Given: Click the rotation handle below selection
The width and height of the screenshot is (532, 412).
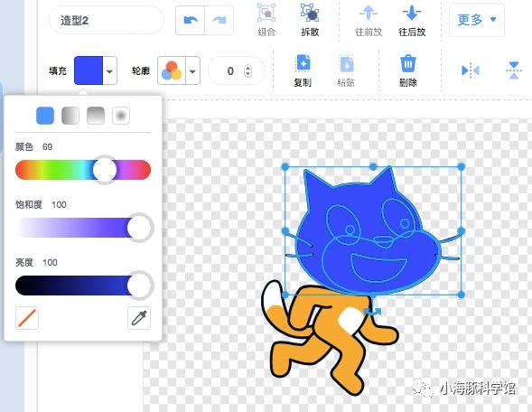Looking at the screenshot, I should 373,311.
